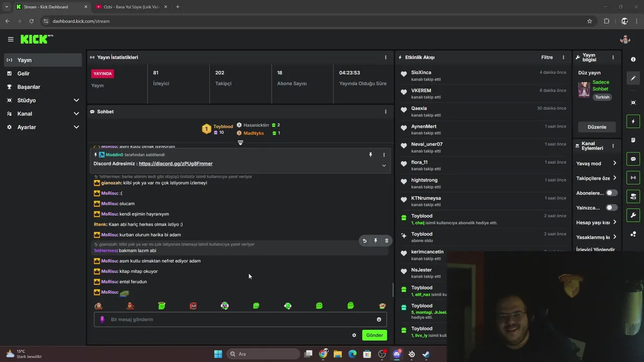Screen dimensions: 644x362
Task: Open Yayın bilgisi panel three-dot menu
Action: tap(613, 57)
